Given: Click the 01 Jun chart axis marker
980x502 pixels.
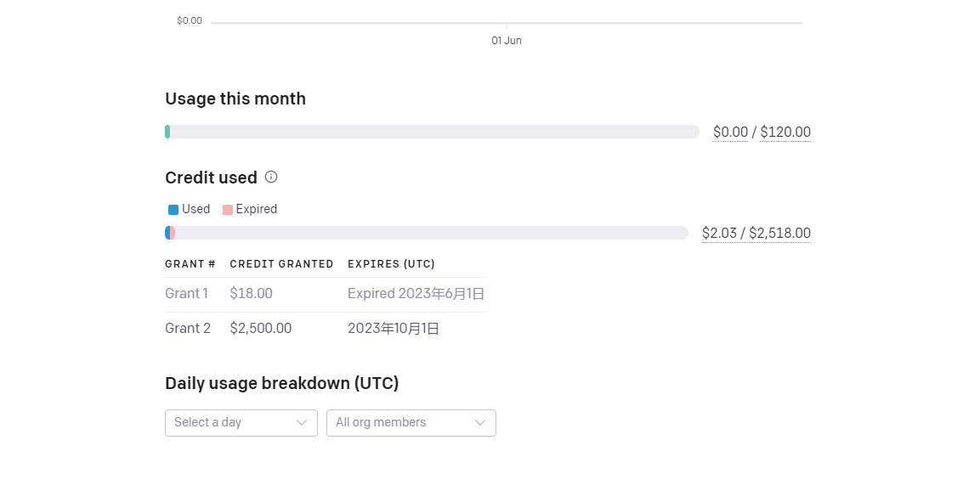Looking at the screenshot, I should [507, 41].
